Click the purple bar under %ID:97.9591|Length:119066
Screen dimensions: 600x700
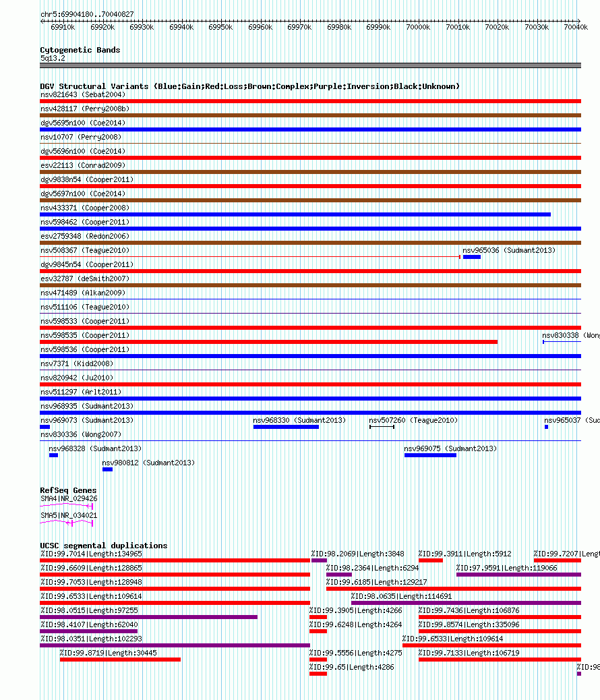point(518,575)
